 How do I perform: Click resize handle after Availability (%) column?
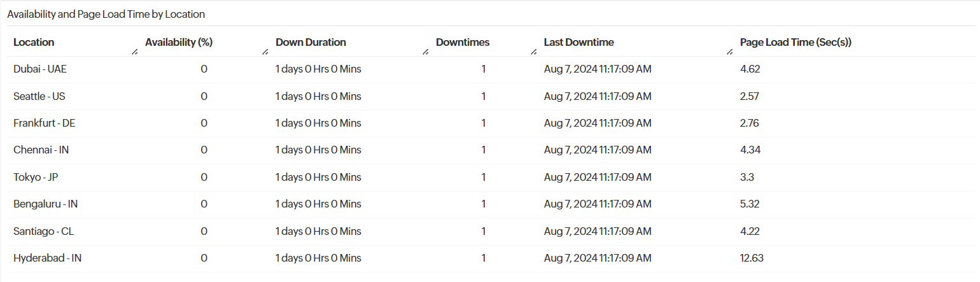pyautogui.click(x=265, y=52)
